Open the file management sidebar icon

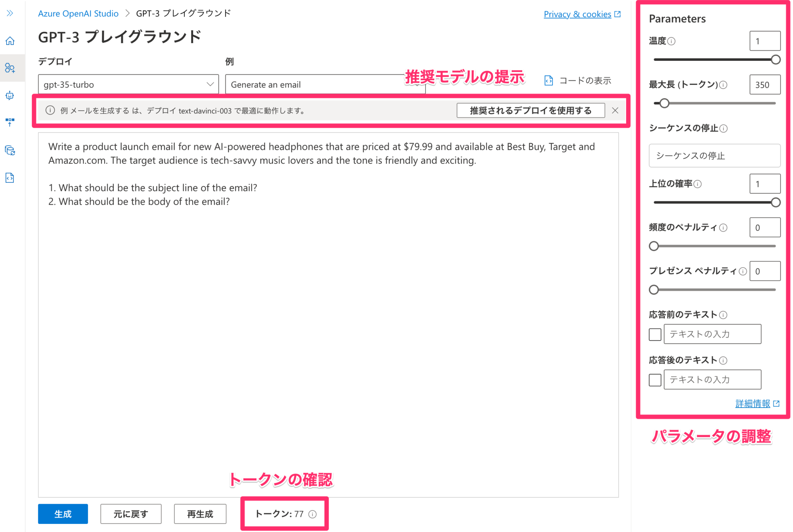point(10,178)
